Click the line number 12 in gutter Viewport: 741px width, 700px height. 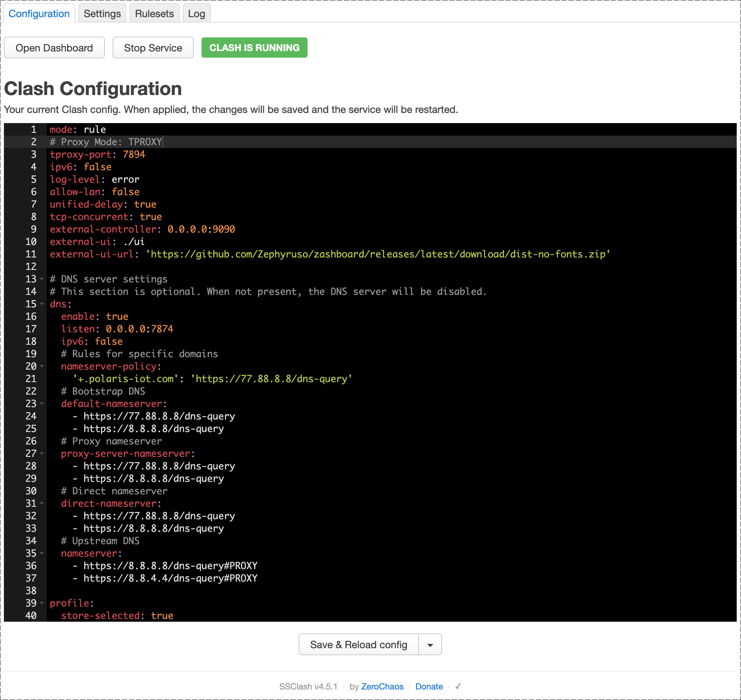coord(31,266)
